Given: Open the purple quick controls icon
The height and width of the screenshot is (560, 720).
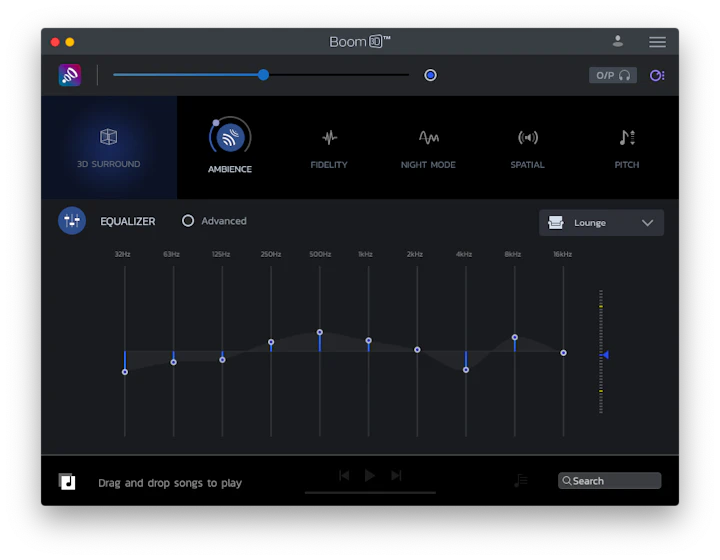Looking at the screenshot, I should coord(657,75).
